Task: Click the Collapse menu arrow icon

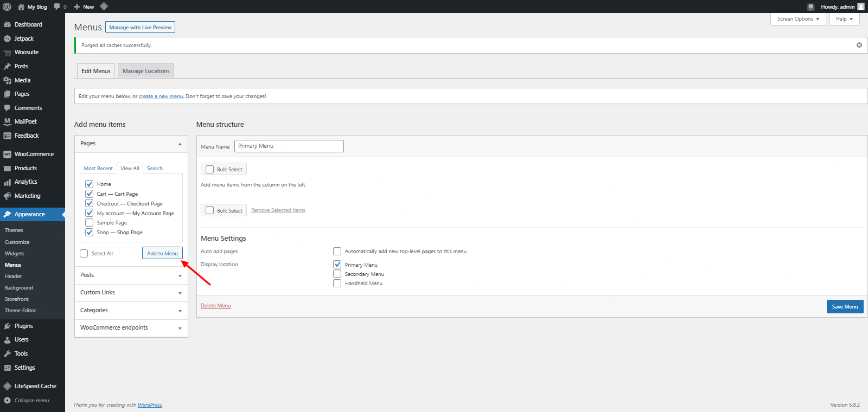Action: [7, 401]
